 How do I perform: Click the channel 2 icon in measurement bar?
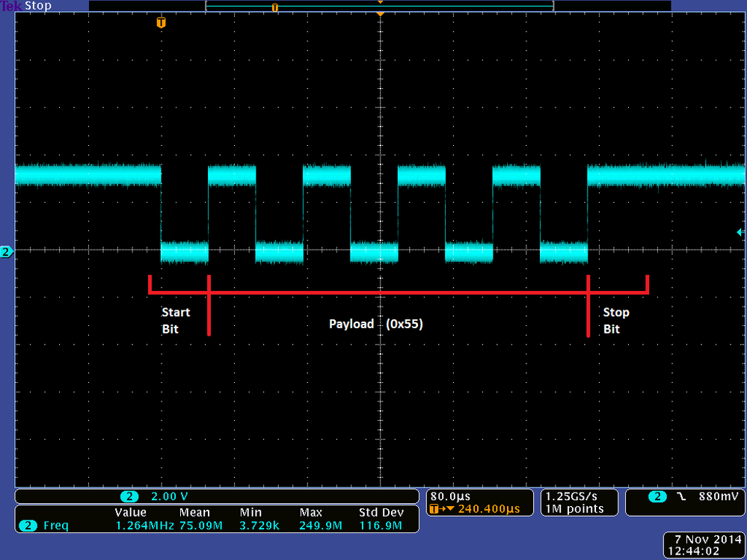tap(28, 526)
